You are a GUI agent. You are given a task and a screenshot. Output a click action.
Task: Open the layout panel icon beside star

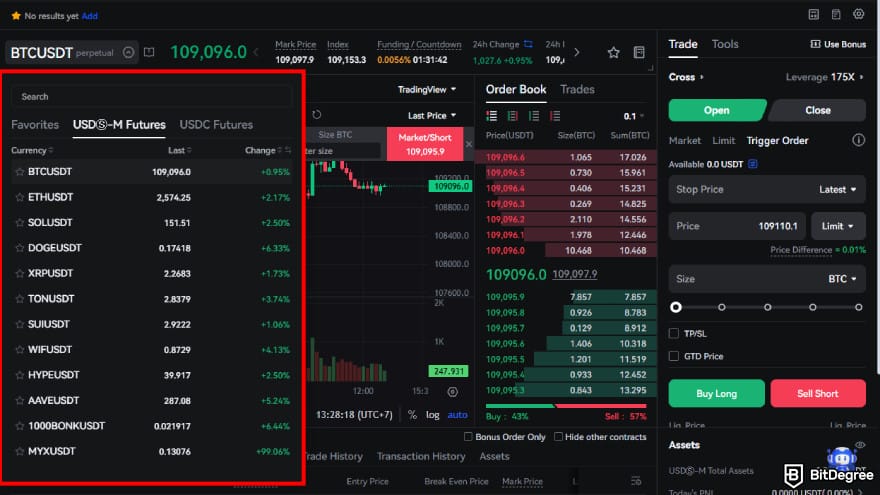click(x=639, y=53)
